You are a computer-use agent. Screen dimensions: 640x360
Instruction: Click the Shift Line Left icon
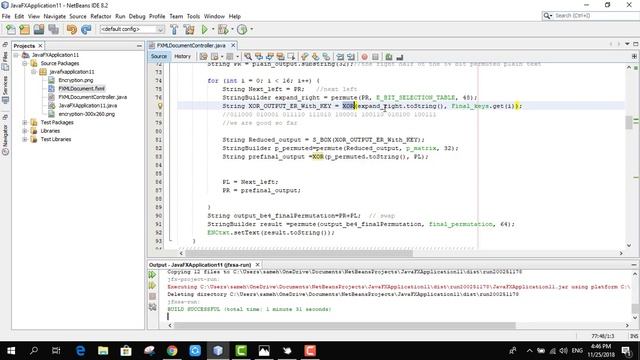pos(340,57)
